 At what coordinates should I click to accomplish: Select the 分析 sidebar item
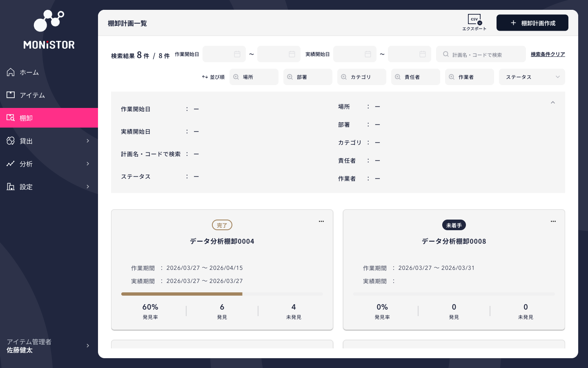26,164
